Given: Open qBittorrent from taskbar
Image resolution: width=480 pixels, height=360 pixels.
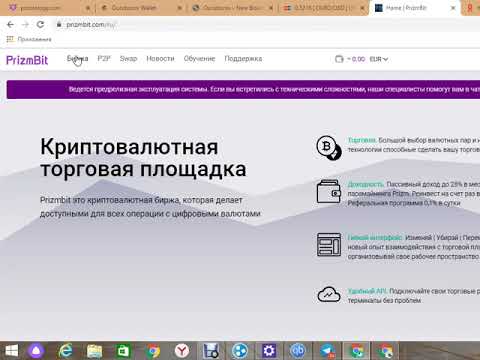Looking at the screenshot, I should (298, 351).
